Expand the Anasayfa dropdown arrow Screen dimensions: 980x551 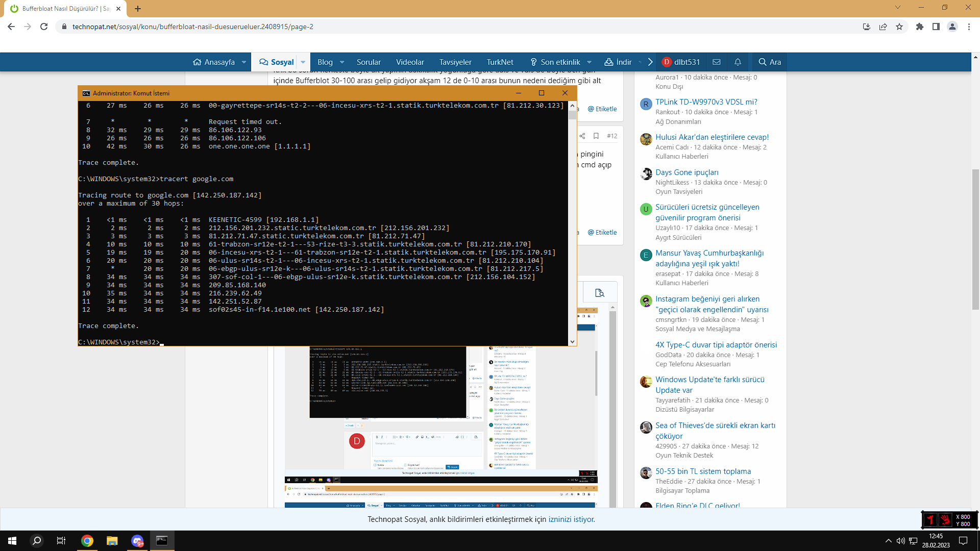pos(244,62)
